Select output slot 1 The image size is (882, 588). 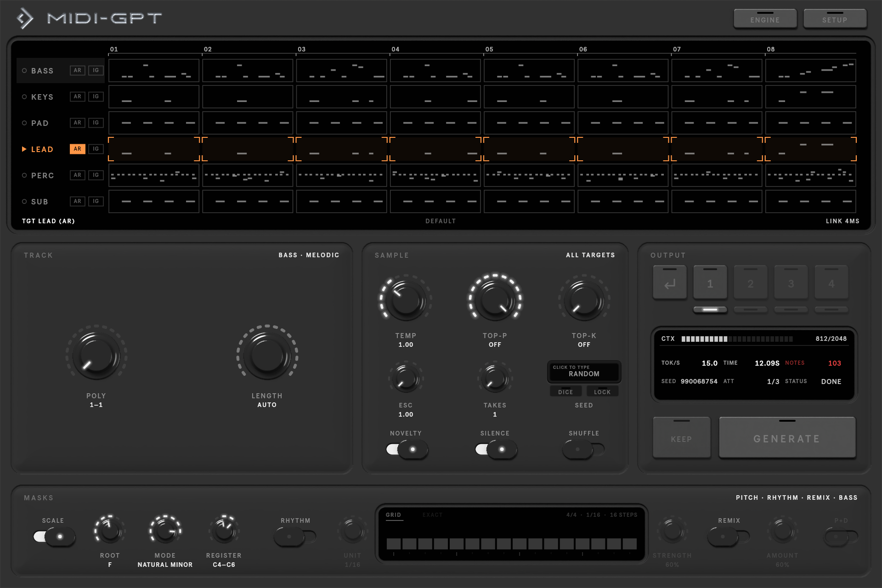click(x=710, y=283)
